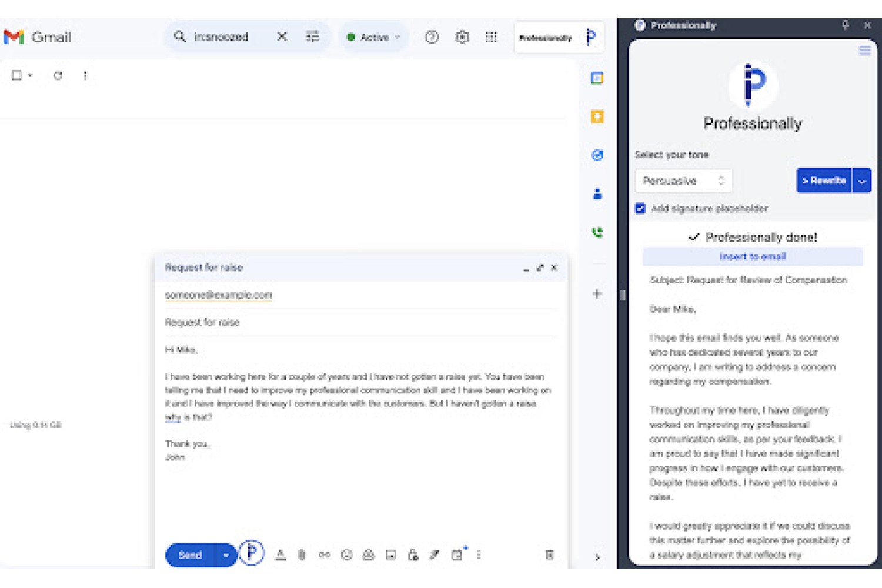Click the Professionally icon in compose toolbar
Viewport: 882px width, 588px height.
(252, 553)
